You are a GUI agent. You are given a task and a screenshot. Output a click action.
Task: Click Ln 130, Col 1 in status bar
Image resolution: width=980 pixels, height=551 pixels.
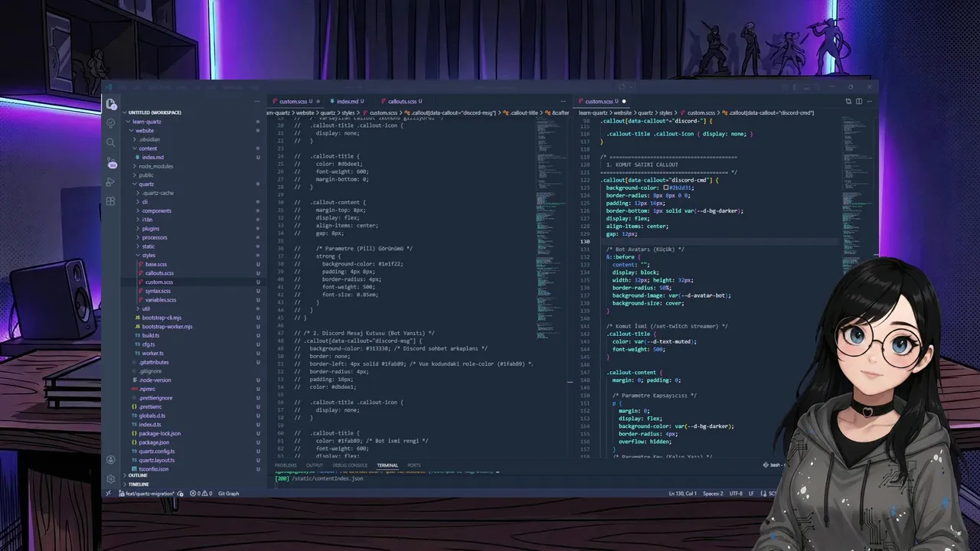tap(681, 494)
